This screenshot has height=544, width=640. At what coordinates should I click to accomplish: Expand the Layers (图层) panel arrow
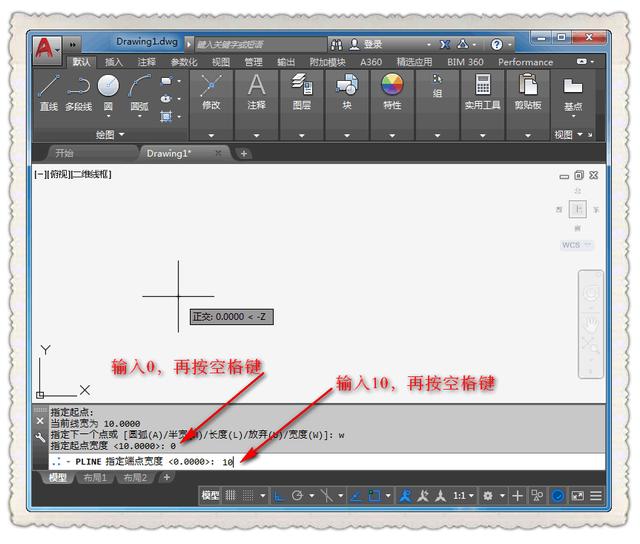tap(302, 135)
